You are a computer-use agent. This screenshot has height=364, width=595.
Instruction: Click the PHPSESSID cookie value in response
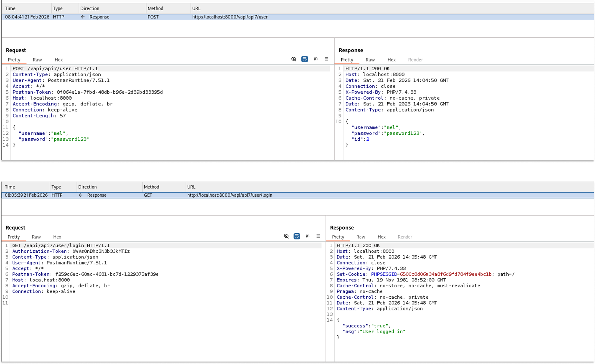[x=445, y=274]
